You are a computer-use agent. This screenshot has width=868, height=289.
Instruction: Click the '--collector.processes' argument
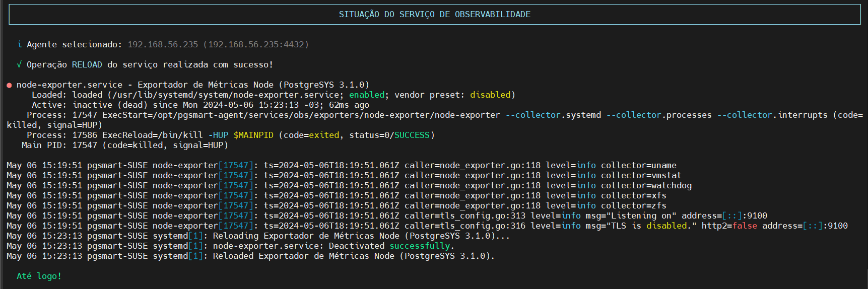[x=659, y=115]
